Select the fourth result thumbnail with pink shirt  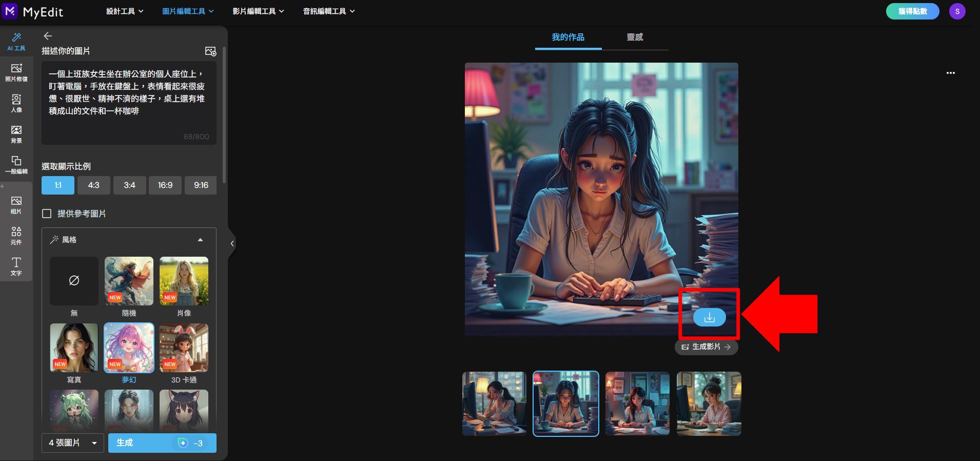(709, 404)
